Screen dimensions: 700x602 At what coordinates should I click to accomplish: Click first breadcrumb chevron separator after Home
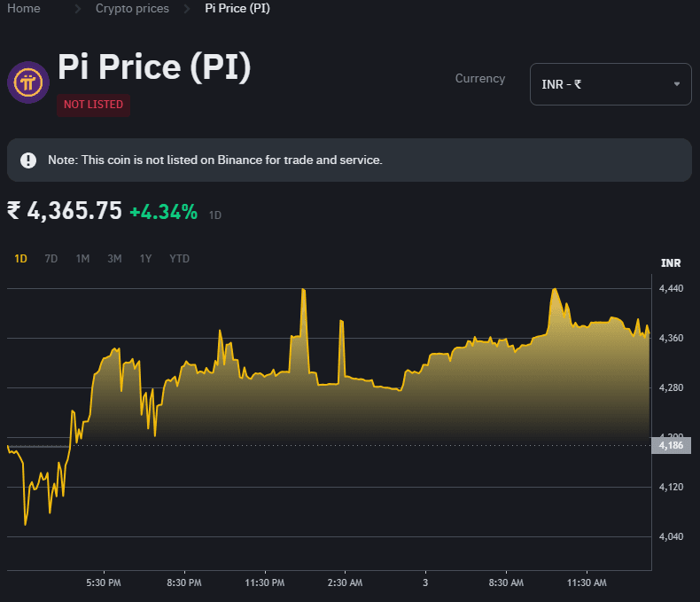(78, 9)
